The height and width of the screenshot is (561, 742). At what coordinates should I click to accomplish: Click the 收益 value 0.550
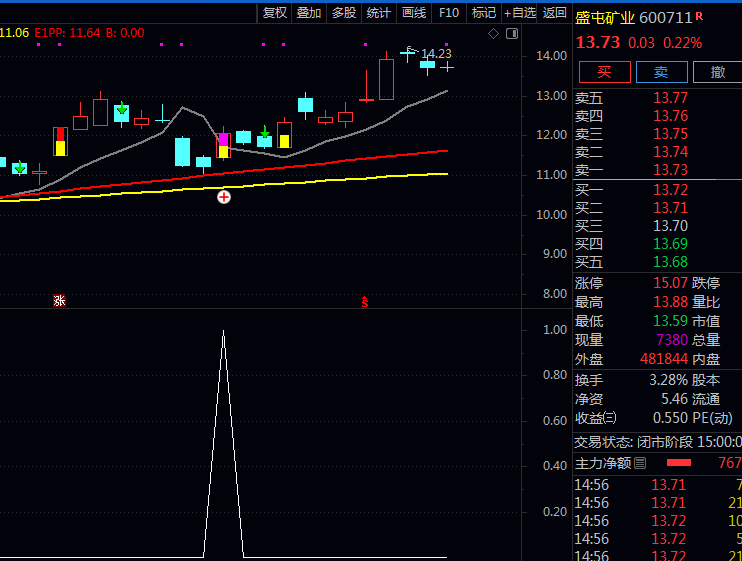pyautogui.click(x=671, y=418)
